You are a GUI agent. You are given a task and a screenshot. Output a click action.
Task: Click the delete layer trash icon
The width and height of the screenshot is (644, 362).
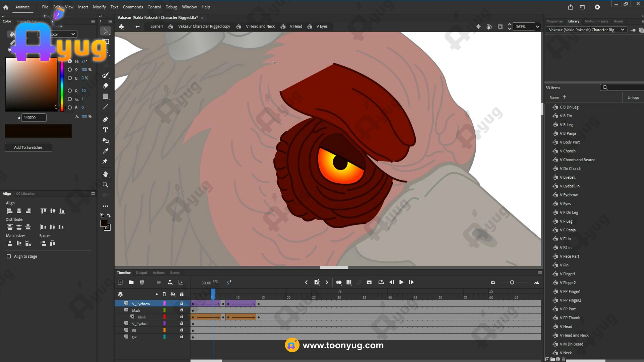pos(142,282)
